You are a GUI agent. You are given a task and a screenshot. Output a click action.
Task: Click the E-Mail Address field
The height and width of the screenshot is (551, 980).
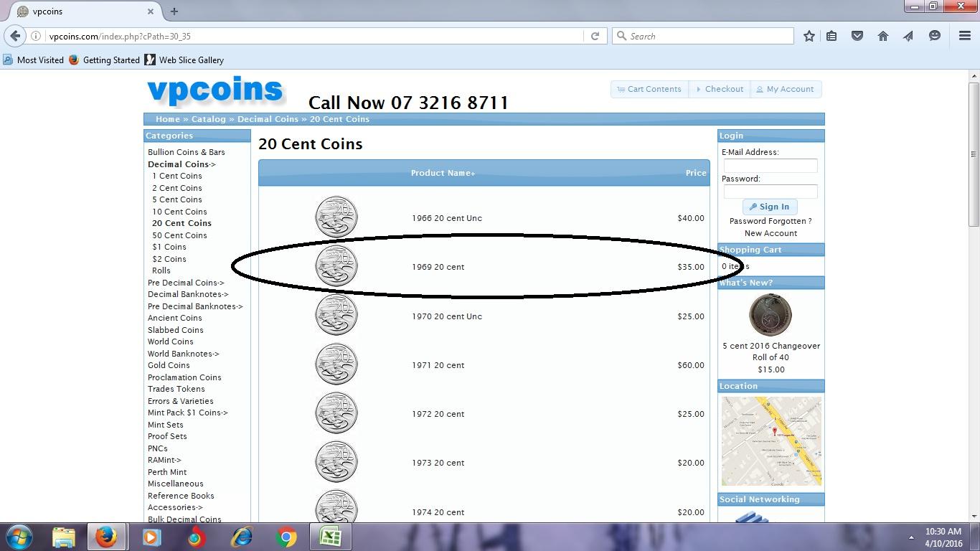click(771, 166)
